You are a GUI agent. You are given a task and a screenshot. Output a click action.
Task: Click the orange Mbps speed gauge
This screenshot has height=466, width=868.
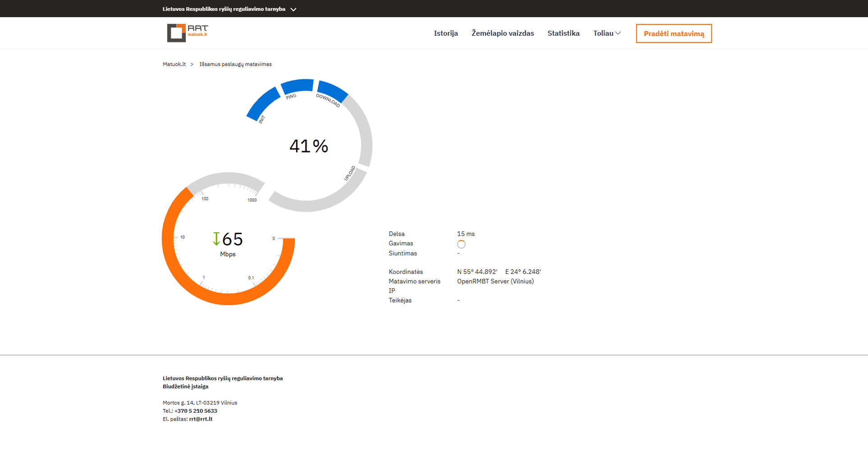[x=228, y=239]
